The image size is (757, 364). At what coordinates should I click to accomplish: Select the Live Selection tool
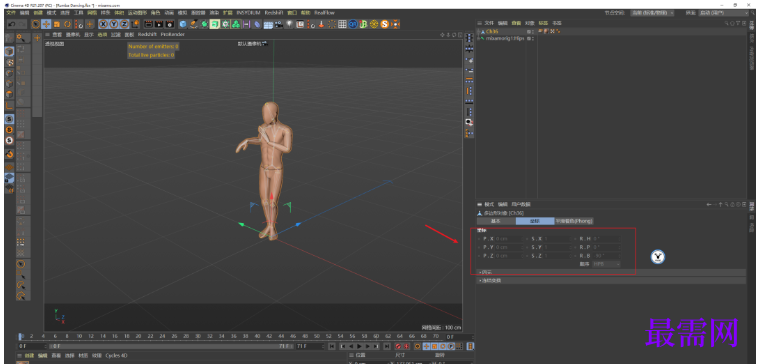[35, 24]
